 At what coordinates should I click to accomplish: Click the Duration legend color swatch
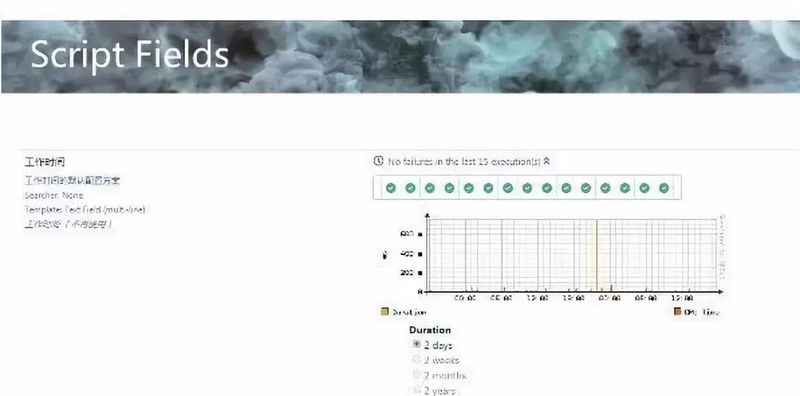pos(385,311)
